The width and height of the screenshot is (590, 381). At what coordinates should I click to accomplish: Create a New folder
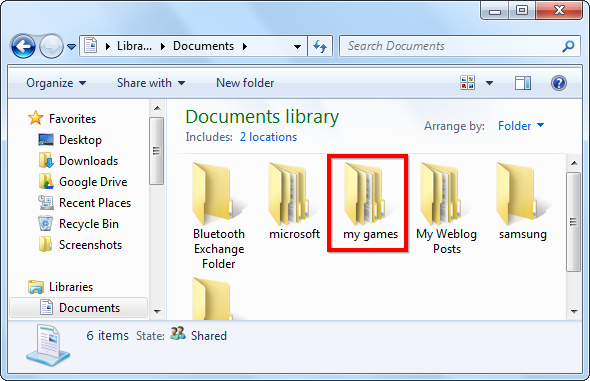(x=245, y=83)
